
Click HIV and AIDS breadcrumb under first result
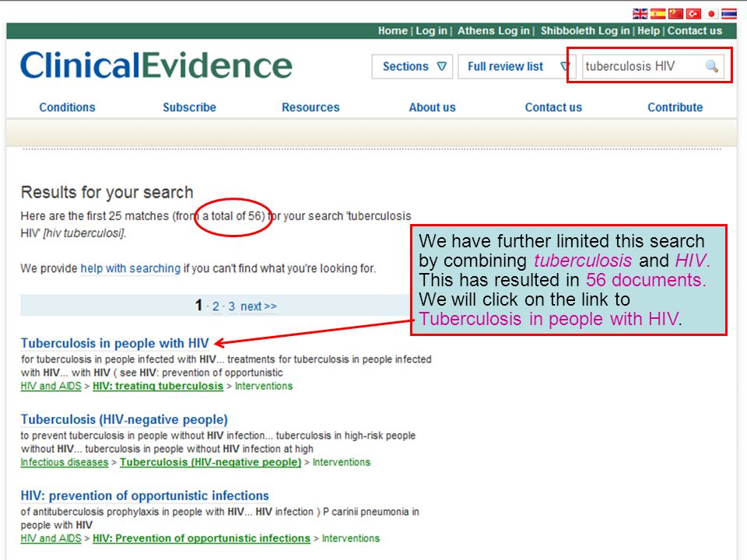pyautogui.click(x=51, y=387)
